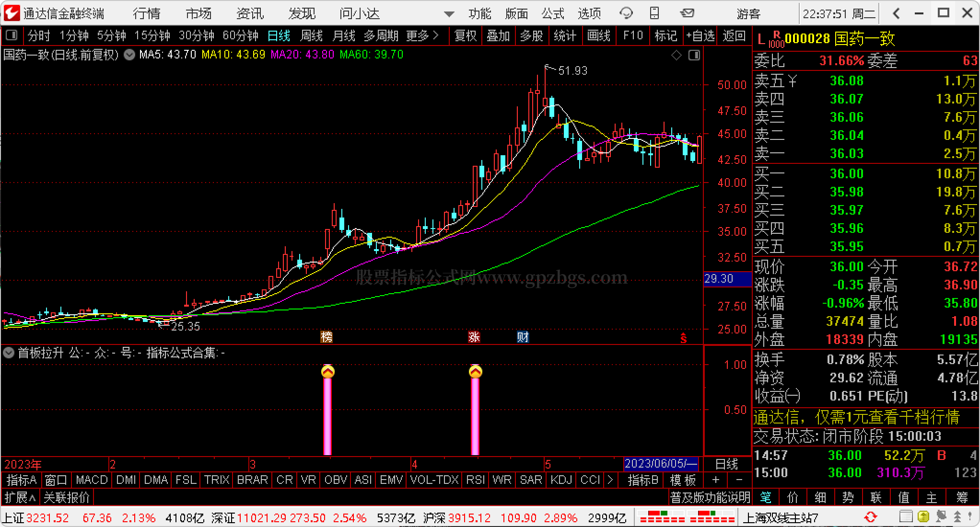Click the double up-arrow icon in status bar

pyautogui.click(x=957, y=517)
